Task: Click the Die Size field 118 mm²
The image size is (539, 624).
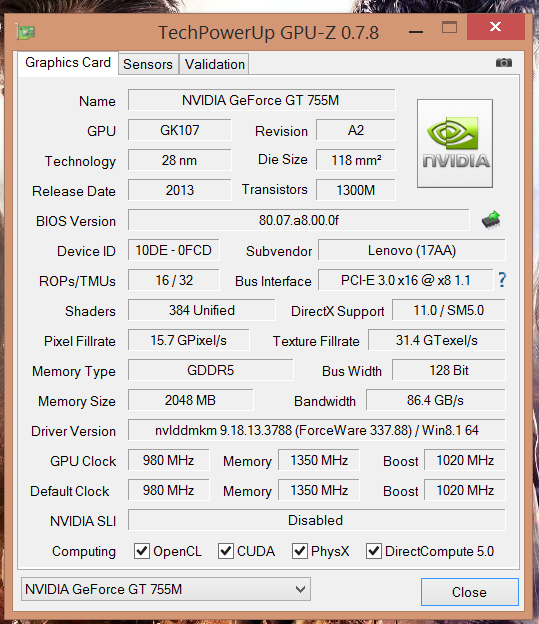Action: tap(355, 160)
